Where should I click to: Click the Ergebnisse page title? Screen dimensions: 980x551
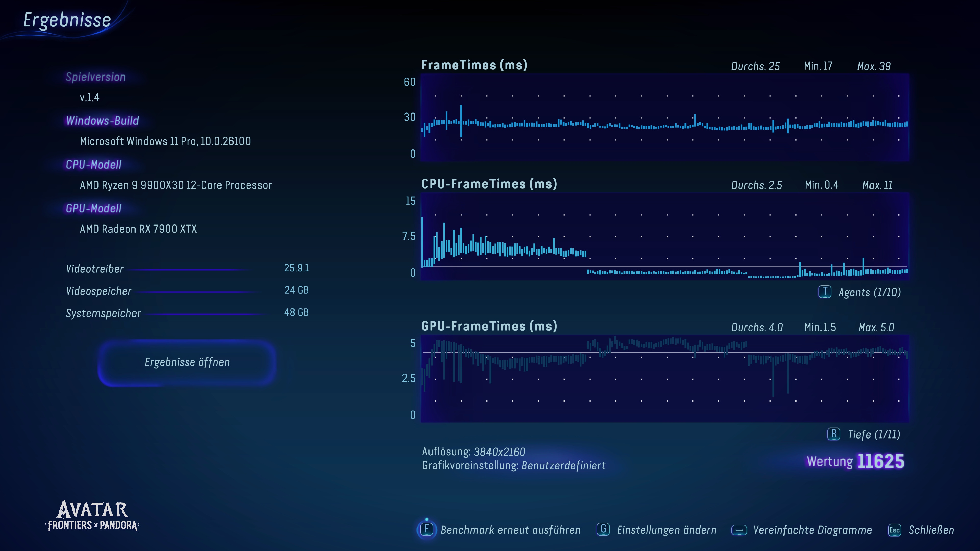tap(67, 20)
